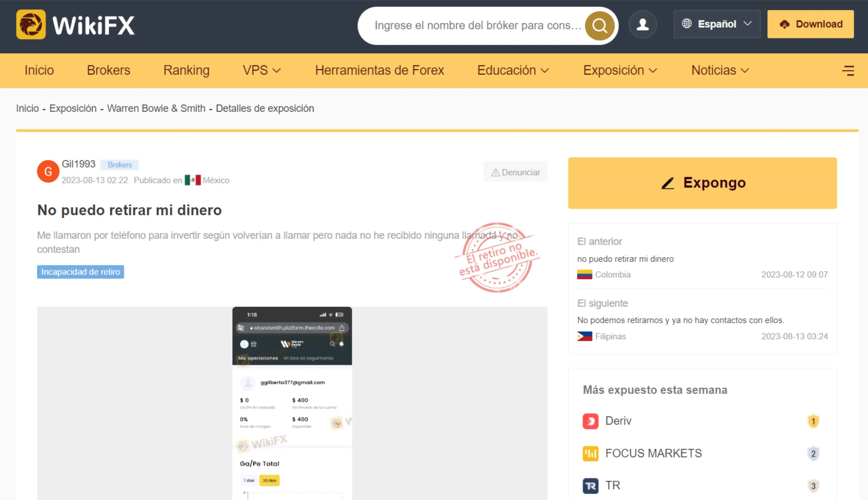868x500 pixels.
Task: Click the post date 2023-08-13 02:22
Action: [x=95, y=180]
